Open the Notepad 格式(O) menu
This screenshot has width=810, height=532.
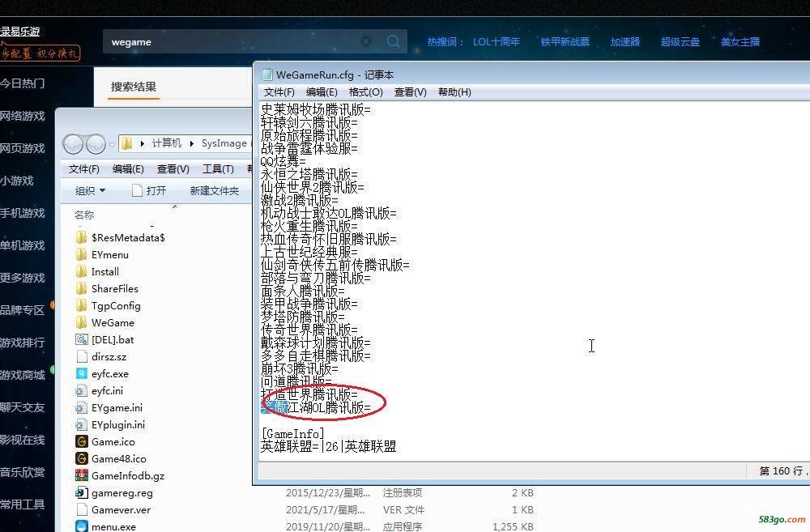click(366, 92)
